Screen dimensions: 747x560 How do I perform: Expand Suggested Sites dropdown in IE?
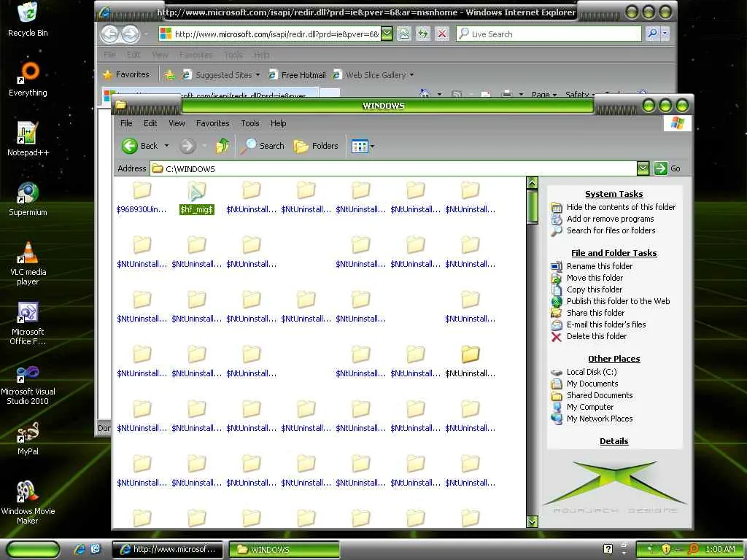point(258,75)
